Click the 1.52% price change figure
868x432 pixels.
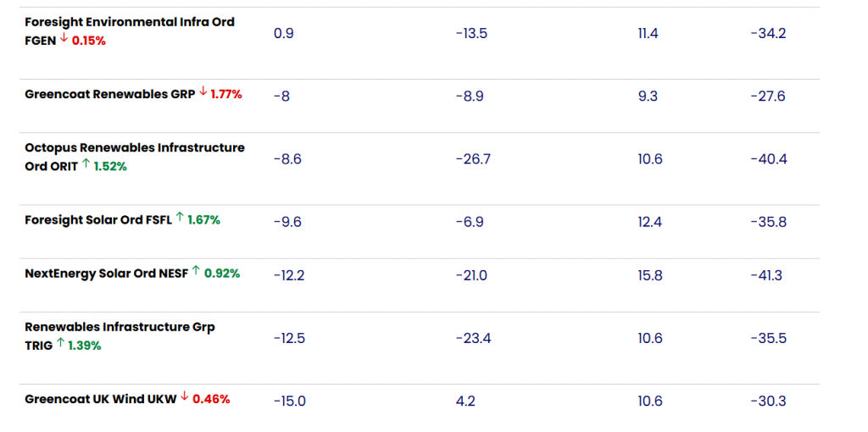[x=110, y=166]
